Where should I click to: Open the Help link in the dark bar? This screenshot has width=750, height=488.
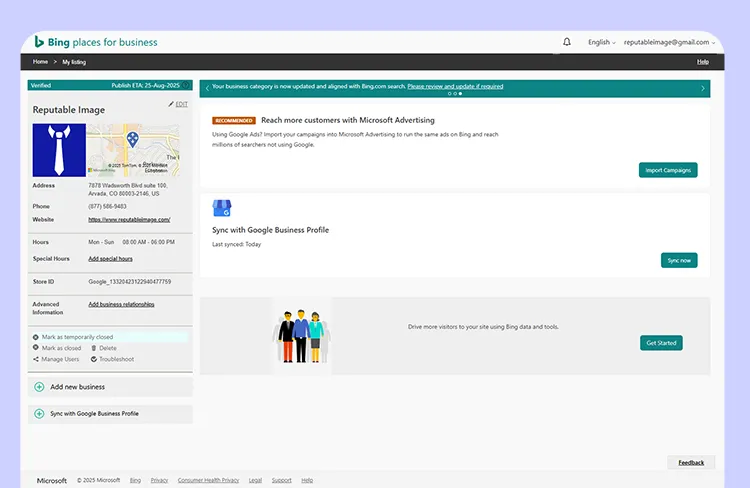(x=703, y=62)
